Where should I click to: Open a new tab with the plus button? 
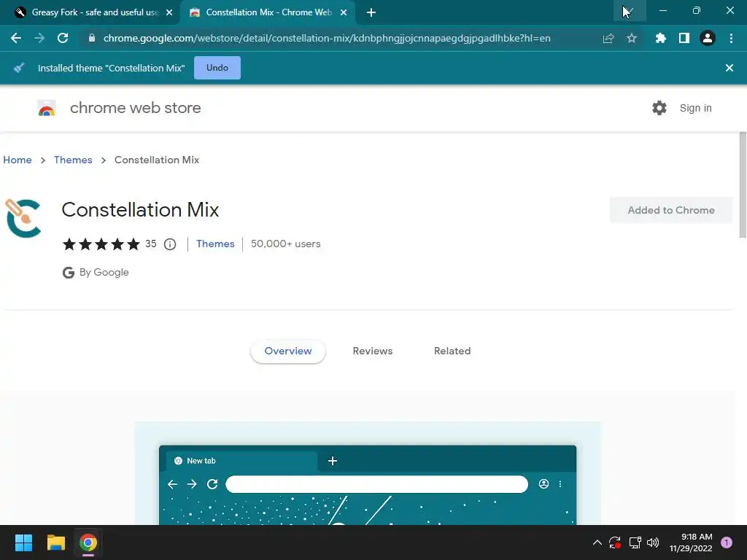(x=371, y=12)
